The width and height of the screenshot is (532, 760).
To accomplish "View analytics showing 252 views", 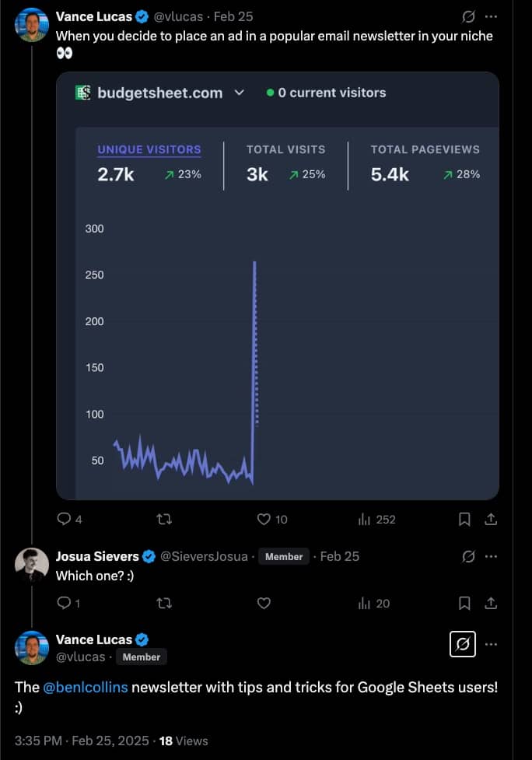I will coord(377,519).
